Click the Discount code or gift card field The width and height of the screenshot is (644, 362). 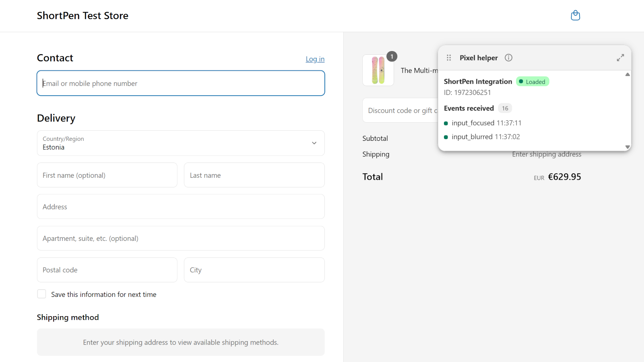(x=400, y=111)
